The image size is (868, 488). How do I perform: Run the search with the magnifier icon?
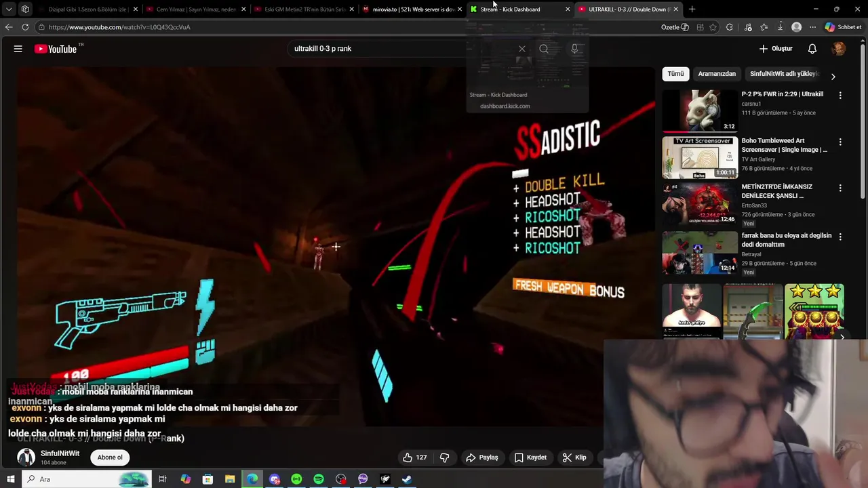click(x=544, y=49)
